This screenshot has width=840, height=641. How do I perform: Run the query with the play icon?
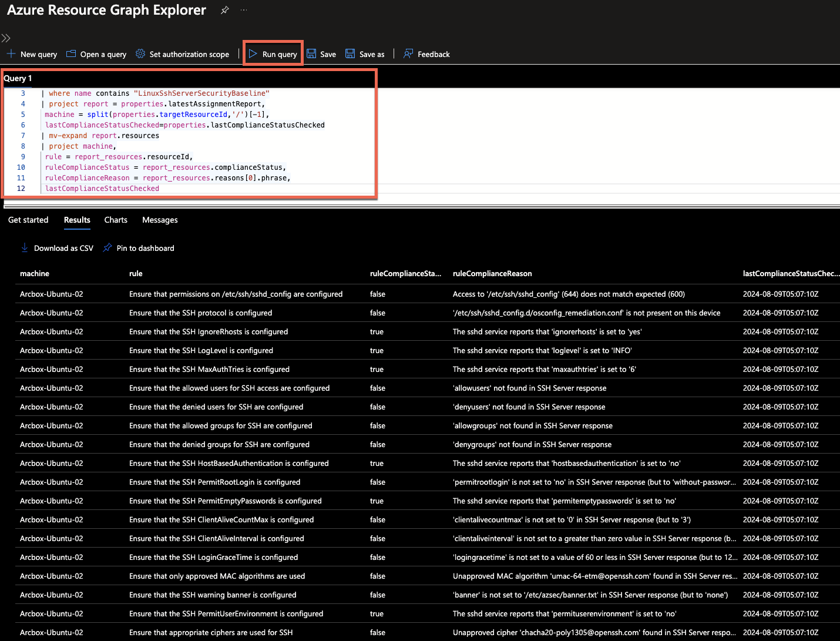click(x=253, y=54)
